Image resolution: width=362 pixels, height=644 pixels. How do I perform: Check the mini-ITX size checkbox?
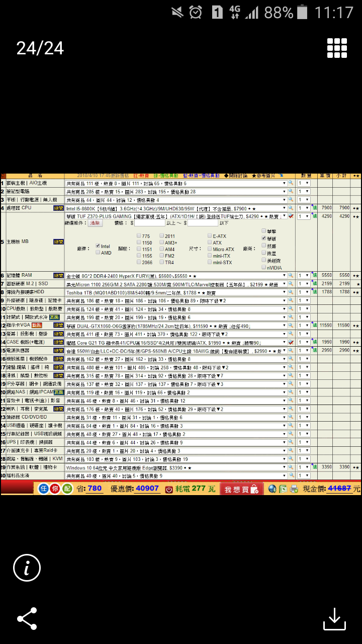pos(210,256)
